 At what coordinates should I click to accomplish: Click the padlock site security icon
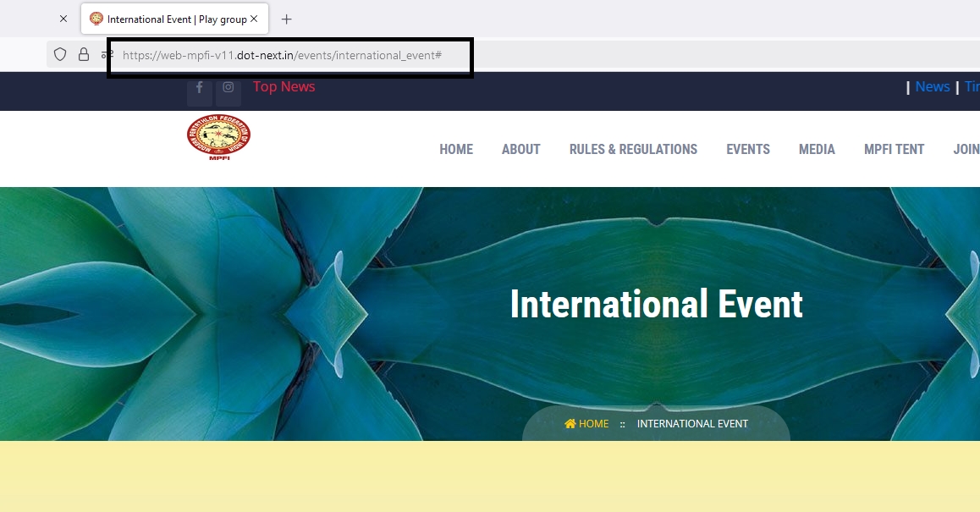(84, 54)
